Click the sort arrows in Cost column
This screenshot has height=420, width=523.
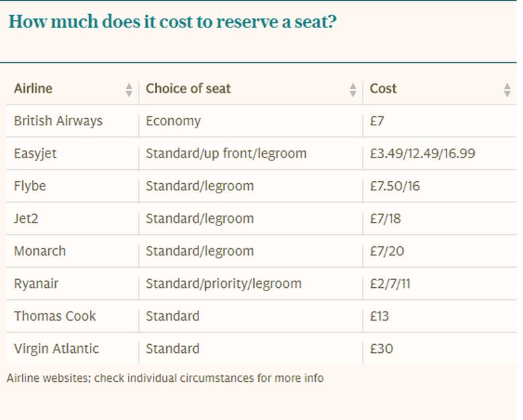[x=507, y=89]
